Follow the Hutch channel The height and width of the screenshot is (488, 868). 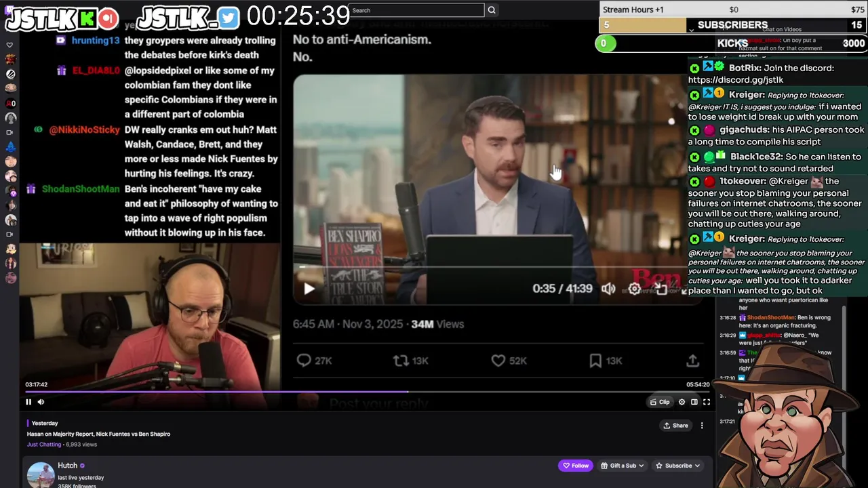(x=574, y=466)
